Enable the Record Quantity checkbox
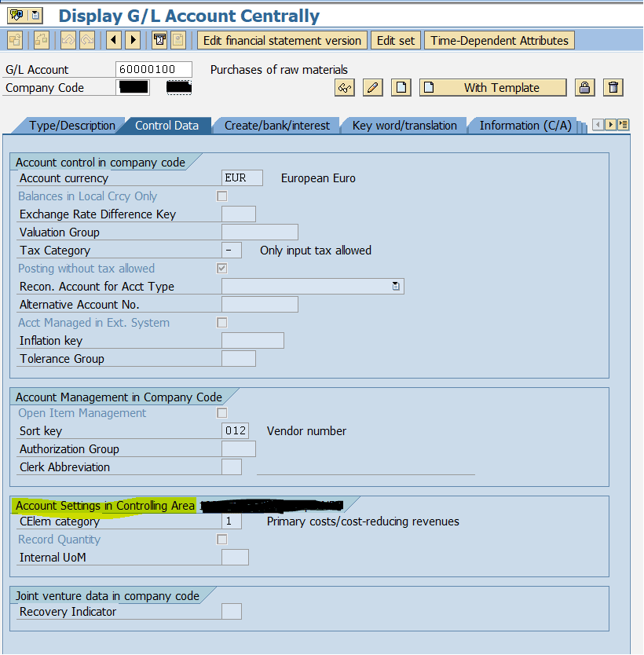Image resolution: width=644 pixels, height=655 pixels. pyautogui.click(x=221, y=539)
